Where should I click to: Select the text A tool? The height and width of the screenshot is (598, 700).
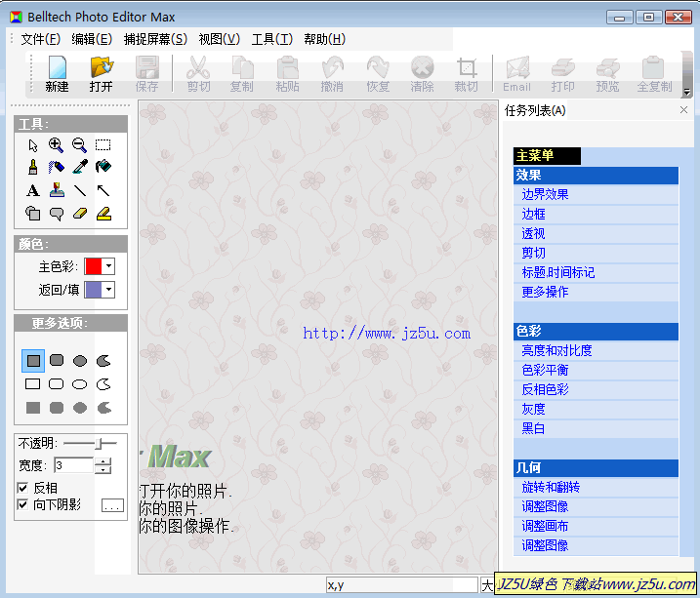pos(32,190)
